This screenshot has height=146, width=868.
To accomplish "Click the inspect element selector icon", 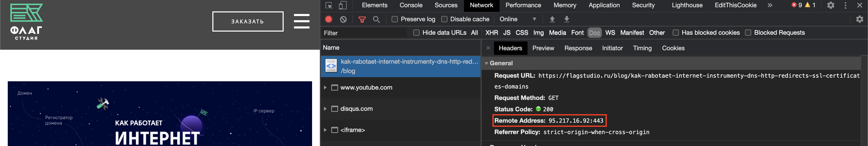I will [329, 5].
